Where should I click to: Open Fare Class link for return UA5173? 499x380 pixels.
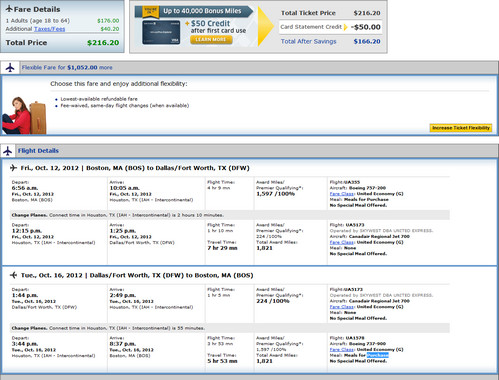click(x=342, y=307)
